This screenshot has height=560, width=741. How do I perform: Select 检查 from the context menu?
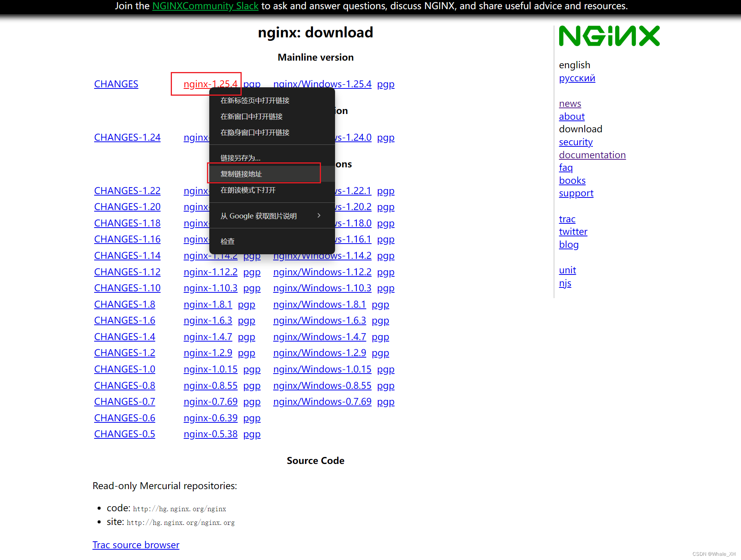click(228, 241)
